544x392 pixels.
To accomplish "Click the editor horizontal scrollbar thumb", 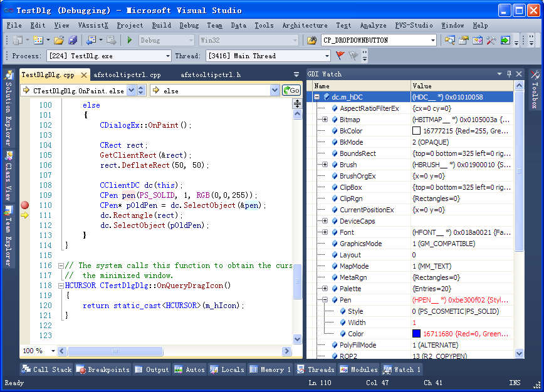I will (115, 351).
